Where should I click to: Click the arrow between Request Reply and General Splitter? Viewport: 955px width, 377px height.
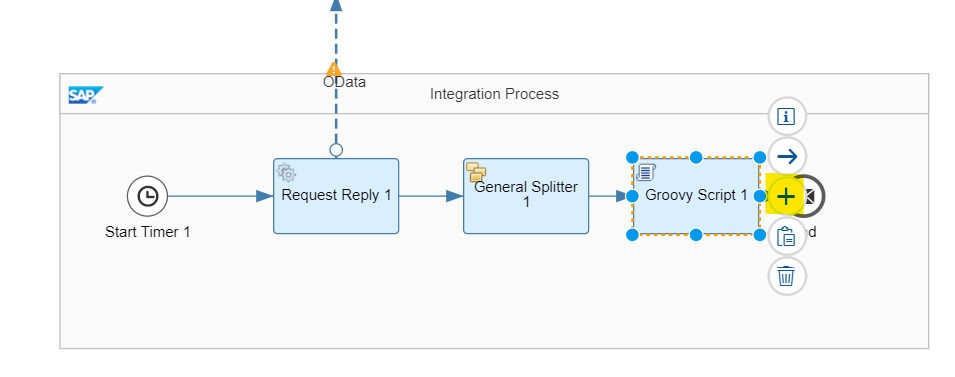tap(431, 196)
